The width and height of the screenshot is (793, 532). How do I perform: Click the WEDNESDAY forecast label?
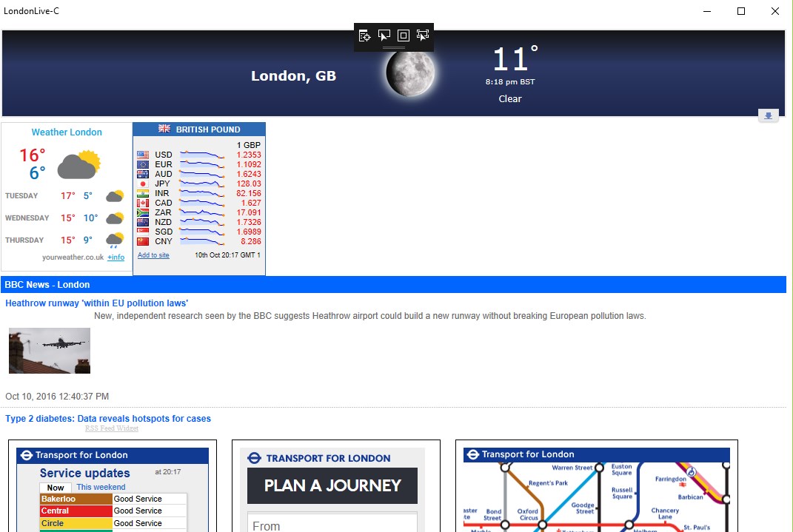27,218
